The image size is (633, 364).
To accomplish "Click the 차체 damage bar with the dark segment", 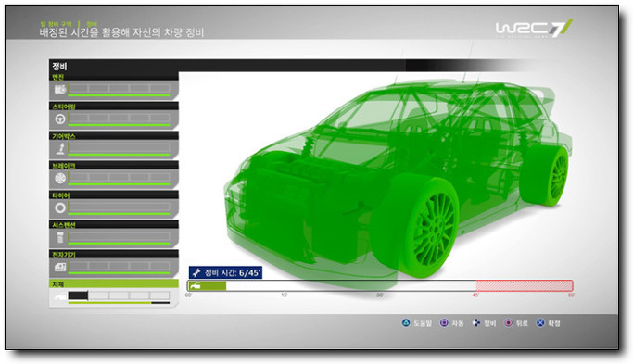I will click(119, 296).
